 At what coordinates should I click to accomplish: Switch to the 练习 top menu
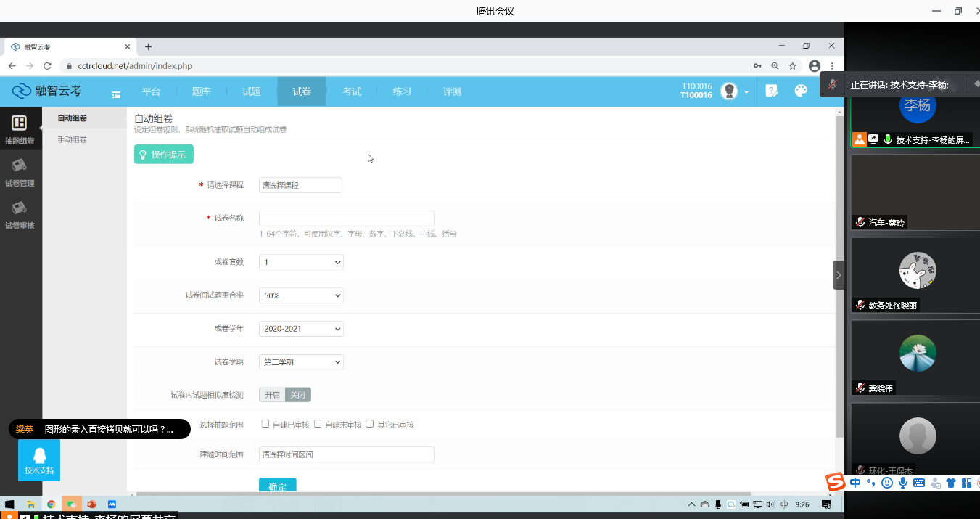402,91
